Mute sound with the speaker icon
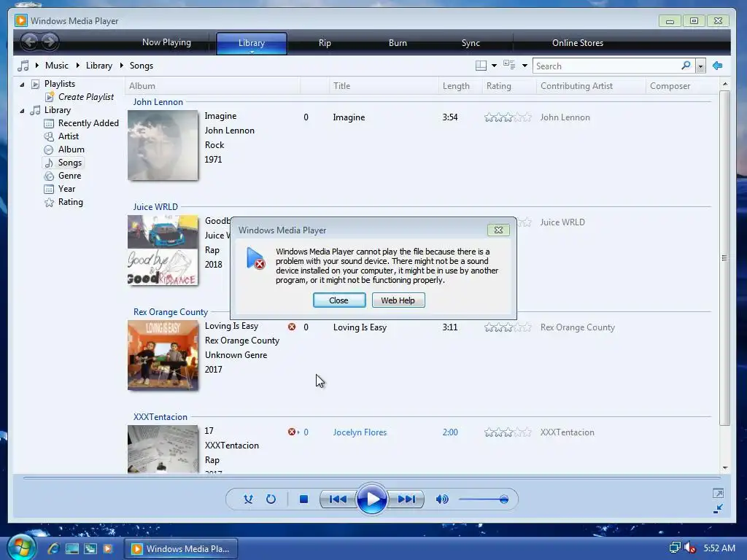747x560 pixels. pyautogui.click(x=442, y=499)
